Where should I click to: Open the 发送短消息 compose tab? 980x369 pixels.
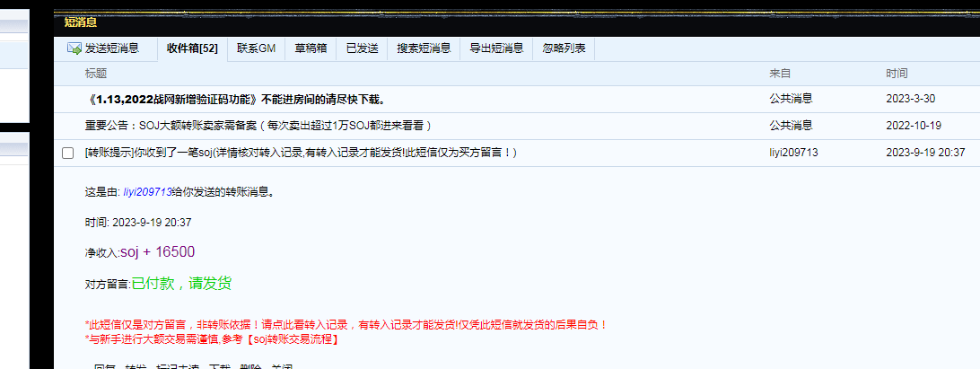(x=112, y=48)
